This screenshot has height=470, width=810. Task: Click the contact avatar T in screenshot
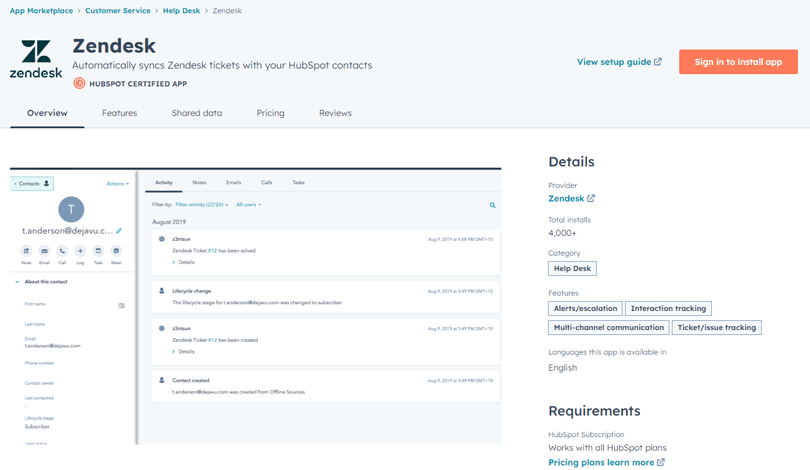71,209
